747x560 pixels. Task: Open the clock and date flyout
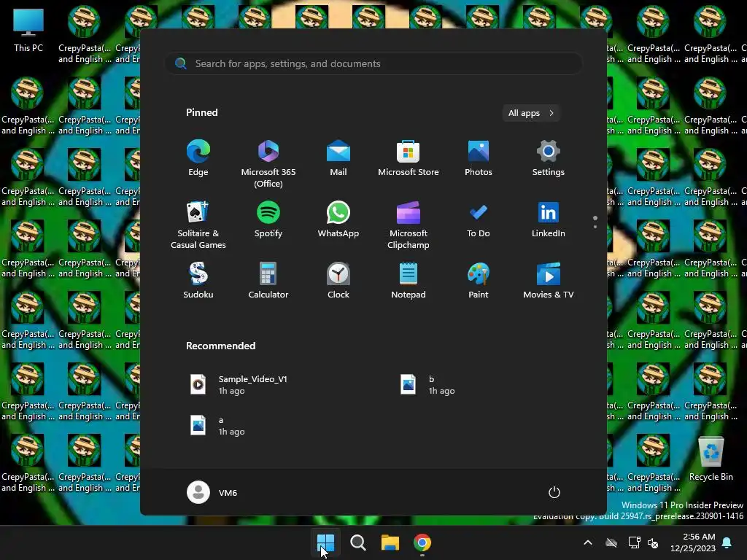[x=693, y=542]
